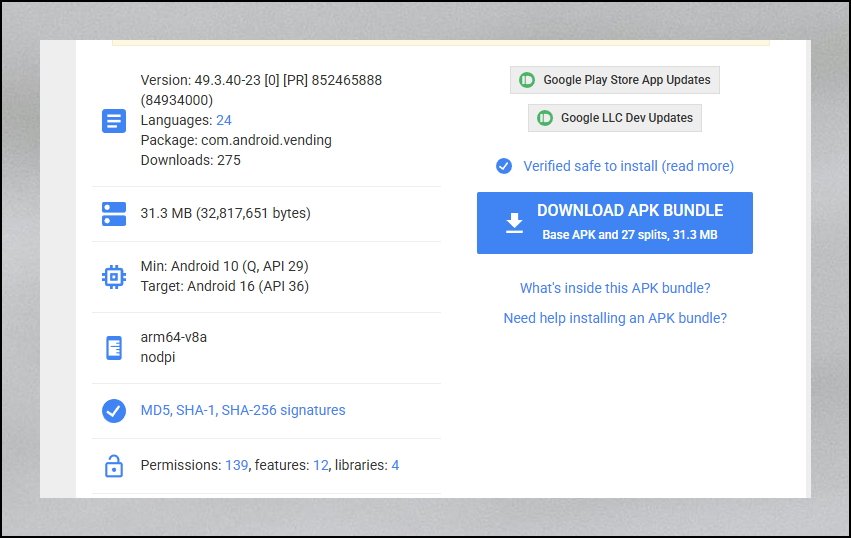Click the storage icon beside 31.3 MB
Viewport: 851px width, 538px height.
(x=114, y=214)
